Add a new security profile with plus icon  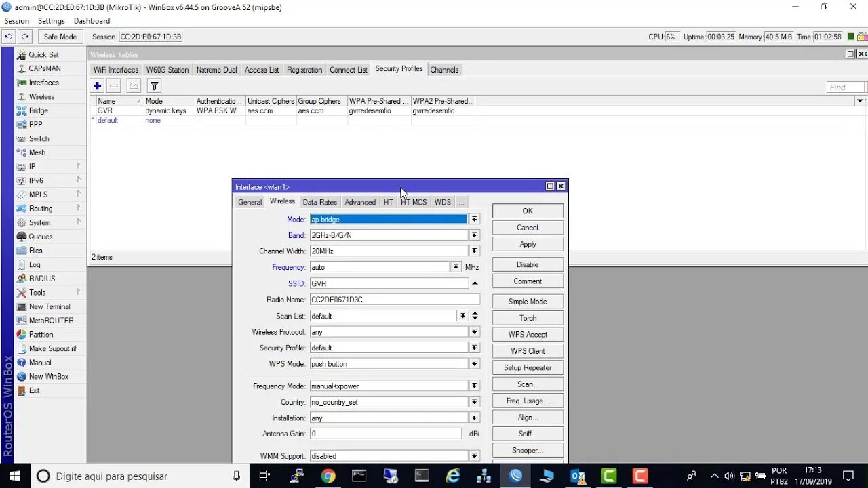tap(98, 86)
